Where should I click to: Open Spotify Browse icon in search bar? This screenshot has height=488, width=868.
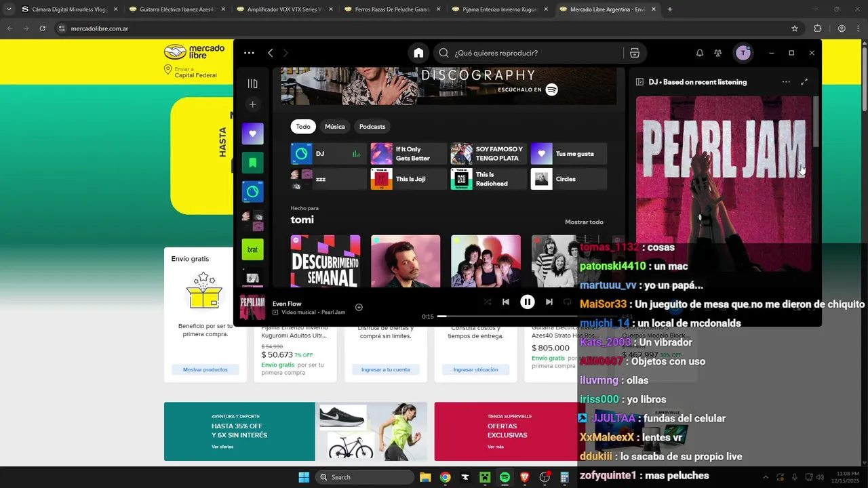pos(635,53)
